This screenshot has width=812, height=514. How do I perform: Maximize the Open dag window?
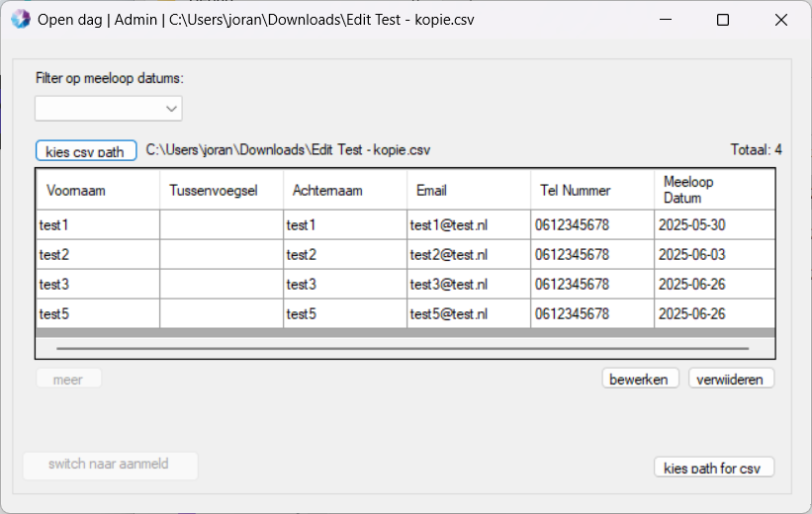(722, 21)
